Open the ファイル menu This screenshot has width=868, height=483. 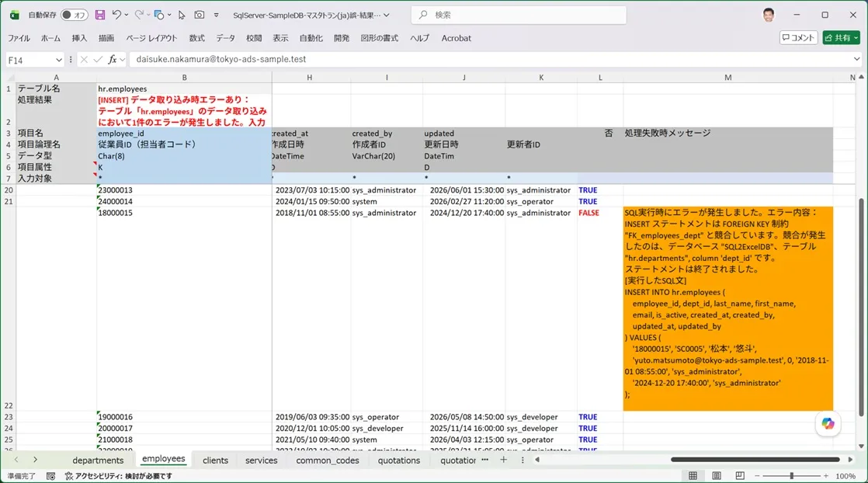coord(19,38)
